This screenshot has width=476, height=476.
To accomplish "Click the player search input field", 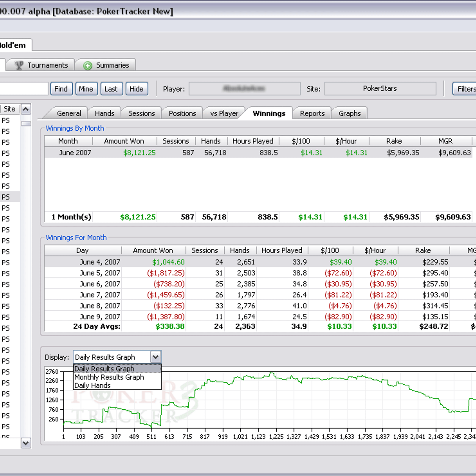I will [24, 89].
